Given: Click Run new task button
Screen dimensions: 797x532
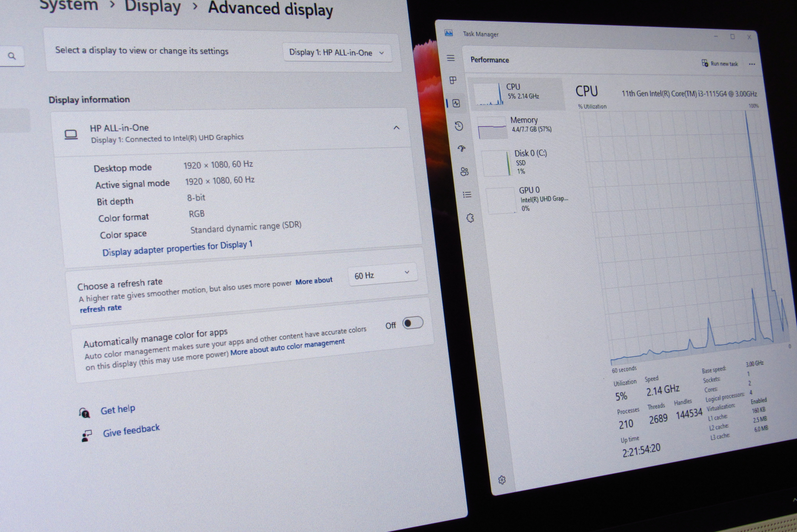Looking at the screenshot, I should (x=720, y=63).
